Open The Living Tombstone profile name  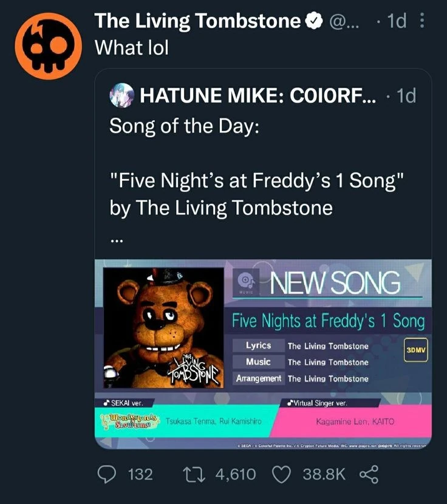coord(198,22)
